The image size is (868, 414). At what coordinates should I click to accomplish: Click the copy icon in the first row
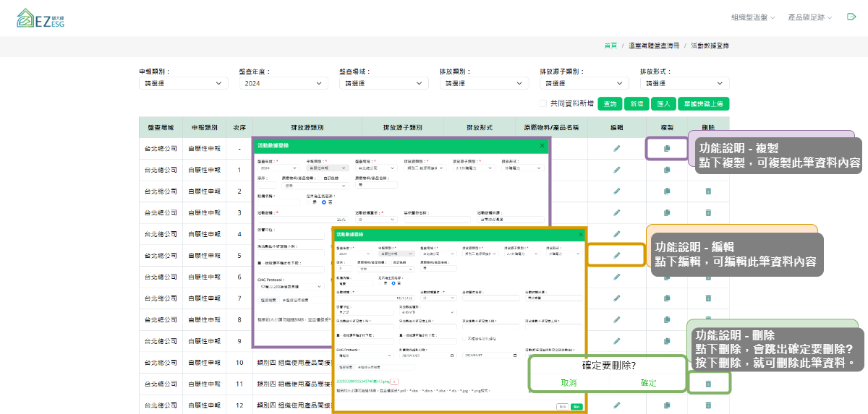[667, 149]
